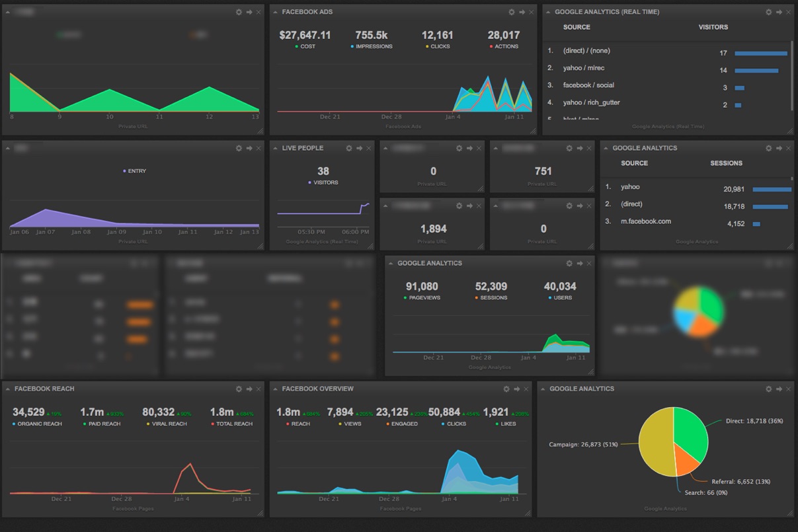Select the 'yahoo / mlrec' source row
The width and height of the screenshot is (798, 532).
[668, 69]
